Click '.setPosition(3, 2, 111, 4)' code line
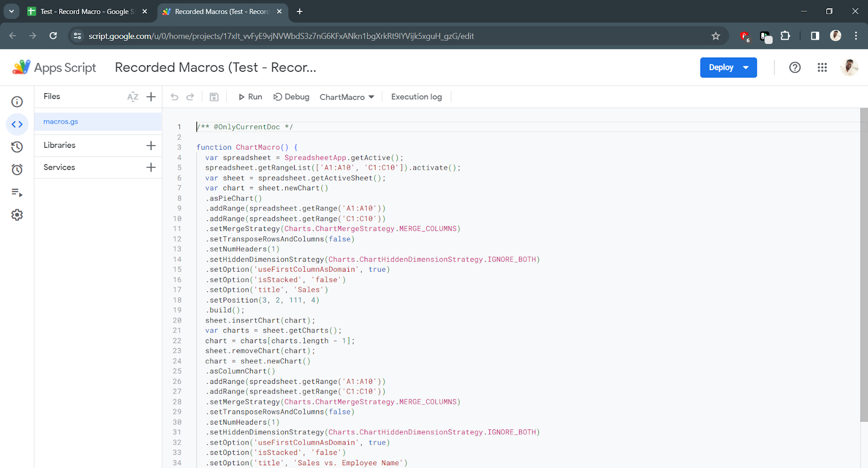868x468 pixels. [x=262, y=300]
